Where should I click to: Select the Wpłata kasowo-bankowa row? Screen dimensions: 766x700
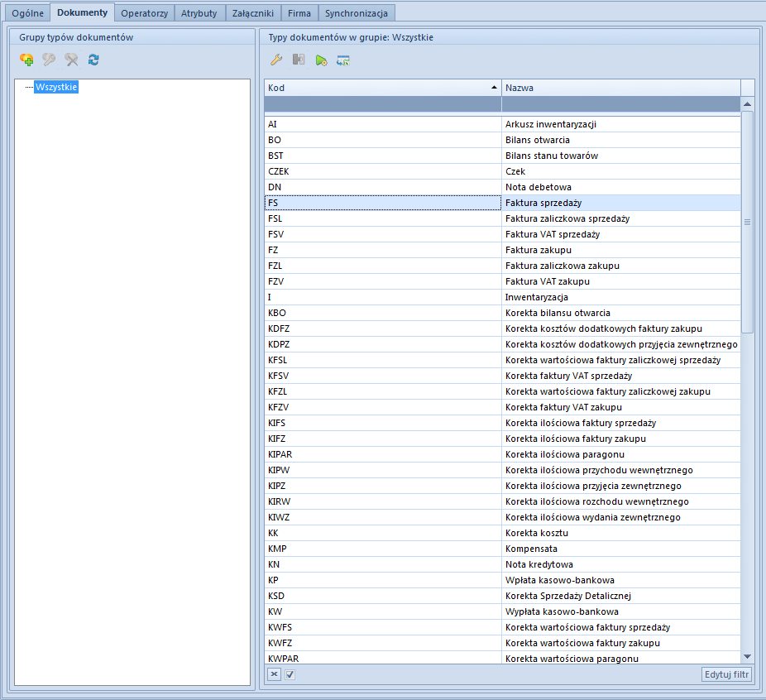pyautogui.click(x=502, y=580)
